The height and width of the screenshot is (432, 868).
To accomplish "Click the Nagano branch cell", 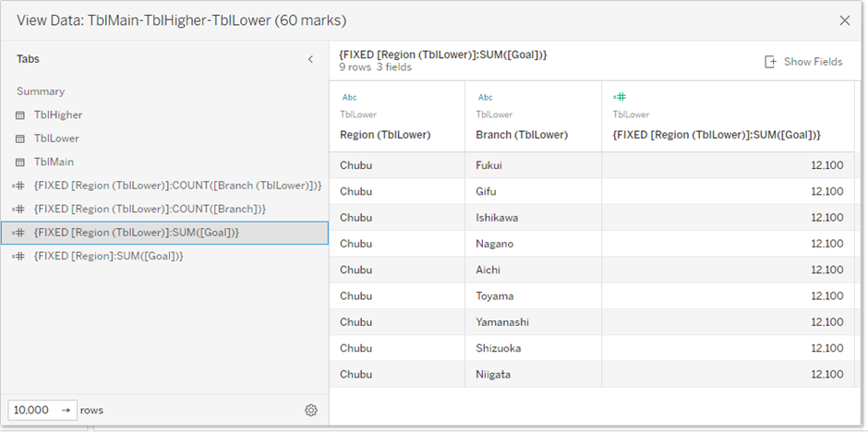I will [533, 244].
